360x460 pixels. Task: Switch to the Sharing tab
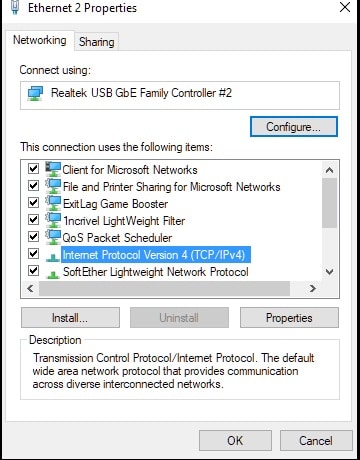click(97, 42)
